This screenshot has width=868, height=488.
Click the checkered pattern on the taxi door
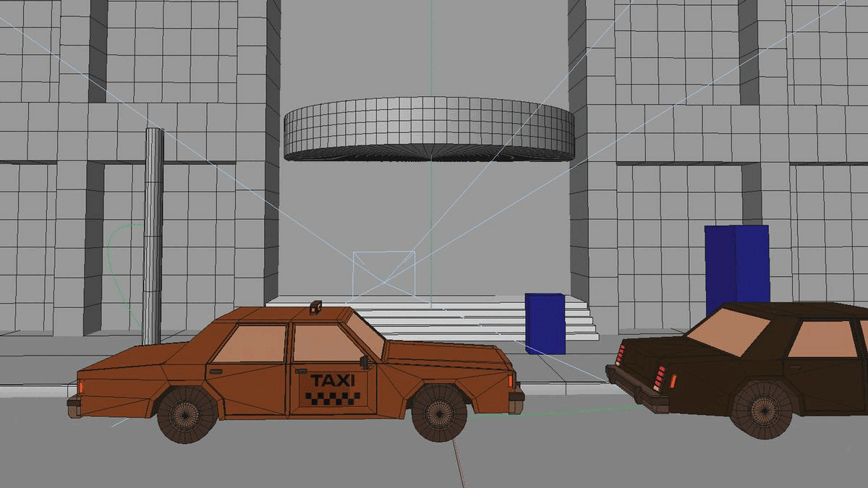[x=333, y=398]
